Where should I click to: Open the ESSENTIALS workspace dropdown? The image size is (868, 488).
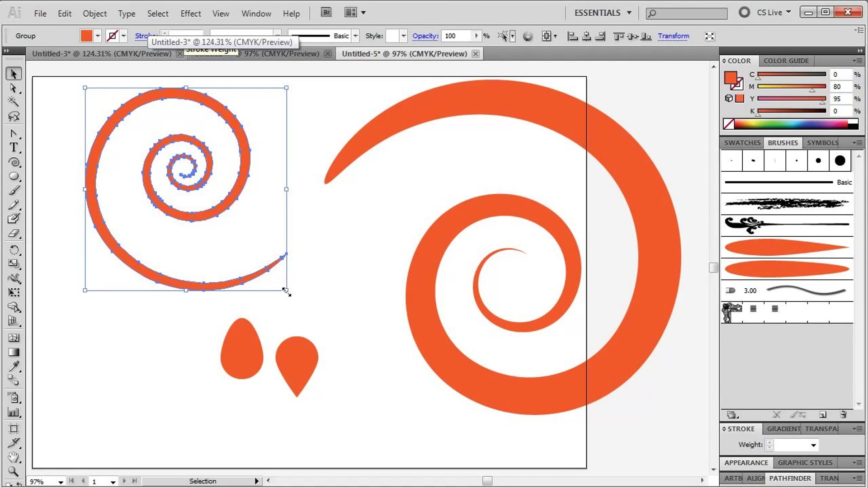click(x=603, y=13)
